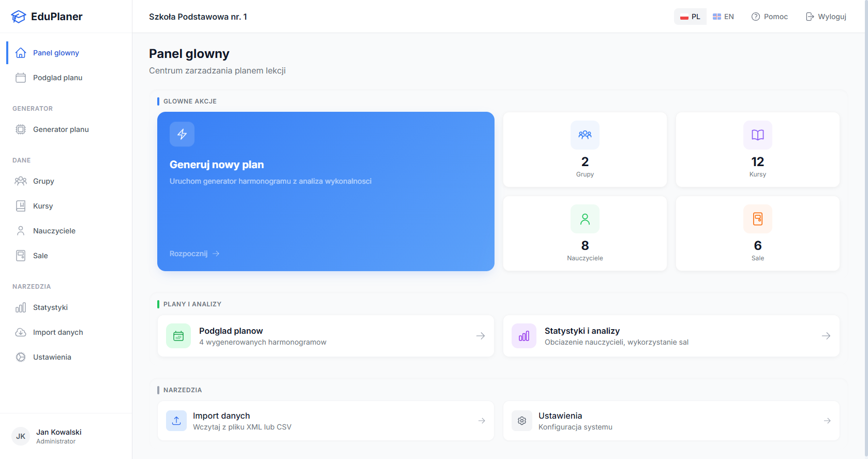Click the arrow on the Ustawienia card

(827, 421)
